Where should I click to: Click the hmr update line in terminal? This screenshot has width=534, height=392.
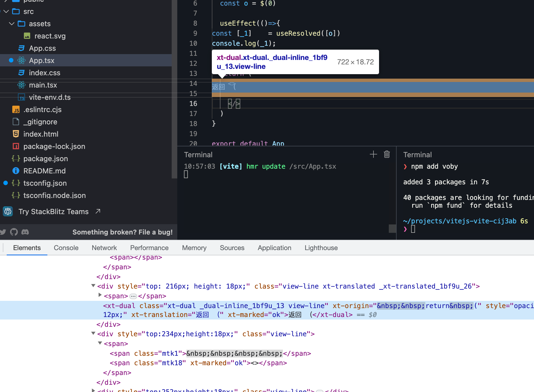(x=260, y=166)
